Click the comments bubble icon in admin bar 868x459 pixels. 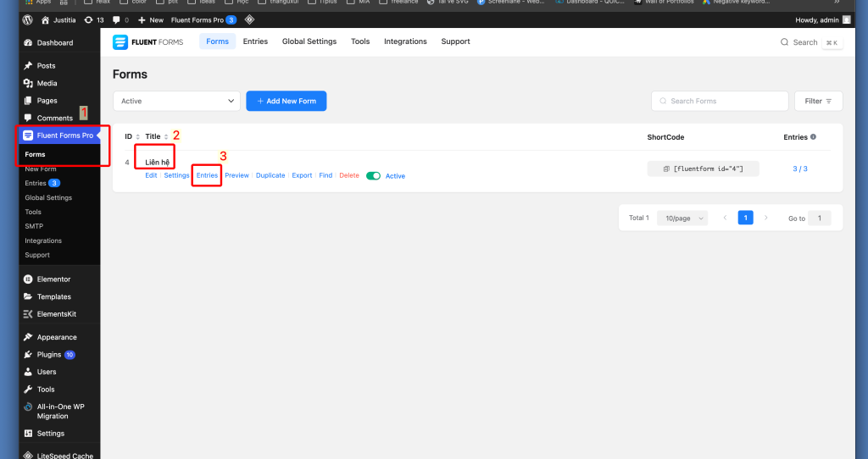click(117, 19)
